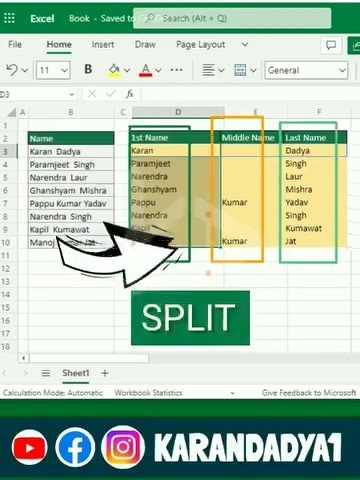Add a new sheet with plus icon
Image resolution: width=360 pixels, height=480 pixels.
(x=105, y=373)
